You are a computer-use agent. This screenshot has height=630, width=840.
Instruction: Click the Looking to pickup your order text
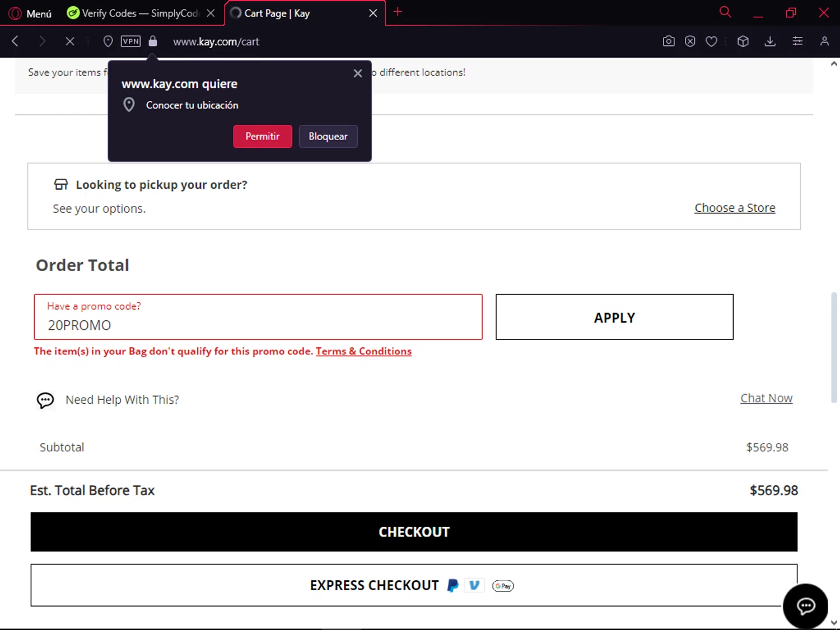coord(161,185)
